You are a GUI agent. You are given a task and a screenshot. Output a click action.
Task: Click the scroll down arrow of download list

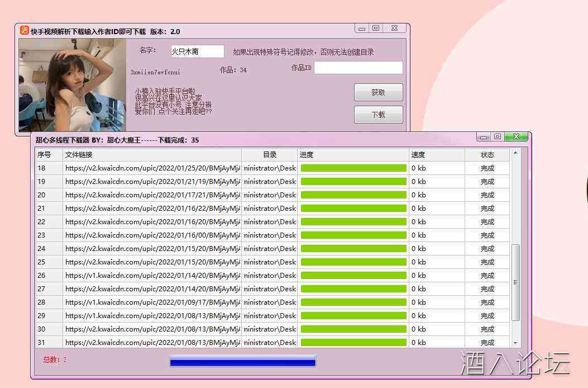(515, 343)
